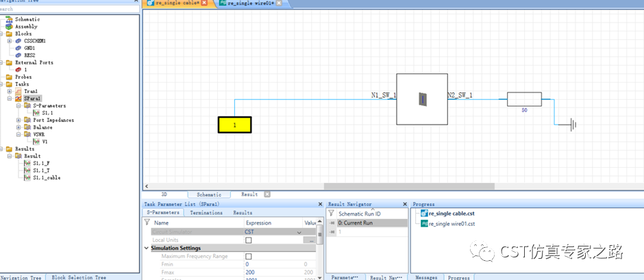Screen dimensions: 644x280
Task: Select the S1,1_cable result curve
Action: tap(47, 178)
